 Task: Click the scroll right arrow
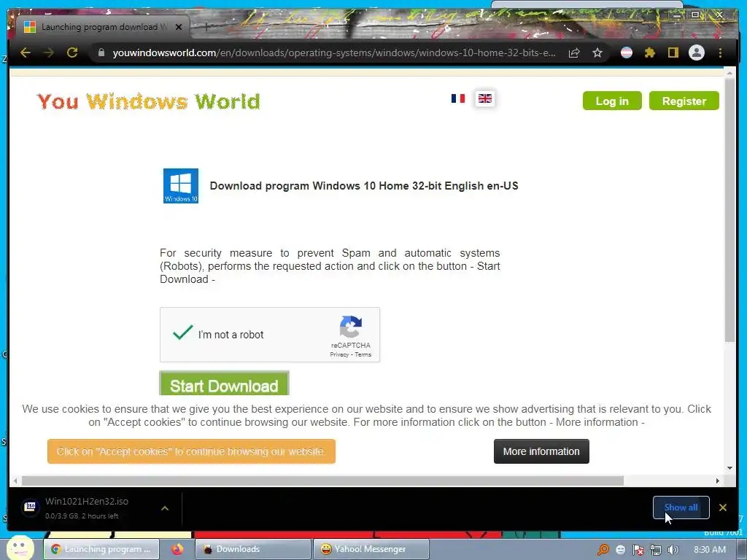coord(718,481)
